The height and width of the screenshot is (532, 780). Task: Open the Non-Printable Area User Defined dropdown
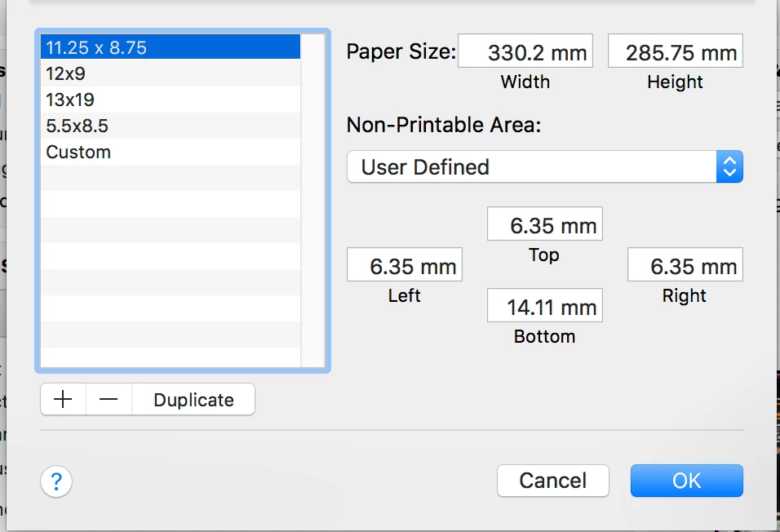(x=545, y=166)
